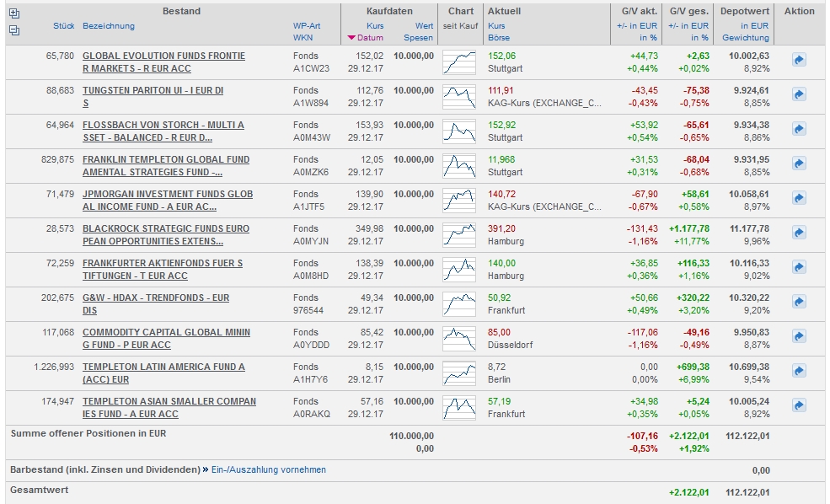Sort by Aktuell Kurs header
830x504 pixels.
496,25
